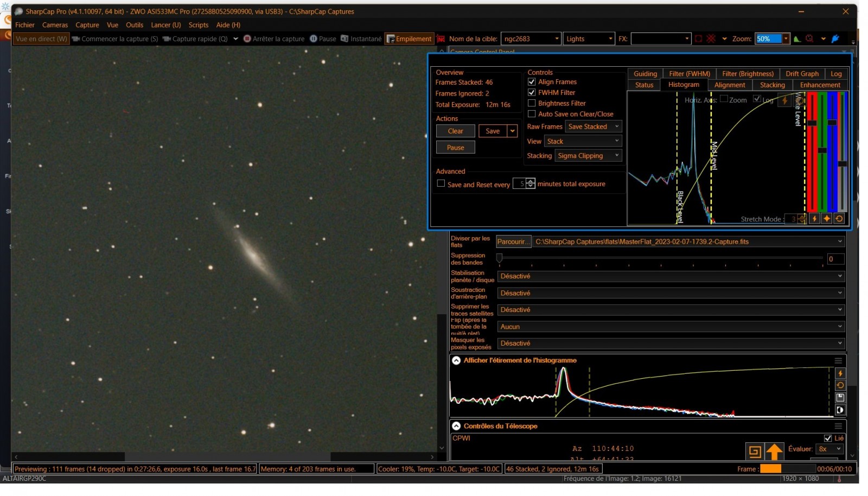
Task: Click lightning auto-stretch icon in Afficher l'étirement panel
Action: tap(840, 373)
